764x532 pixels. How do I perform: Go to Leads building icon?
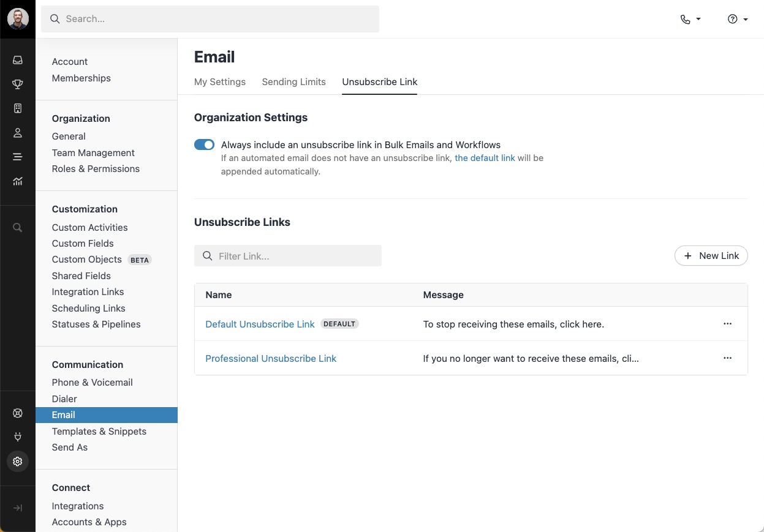pyautogui.click(x=18, y=108)
